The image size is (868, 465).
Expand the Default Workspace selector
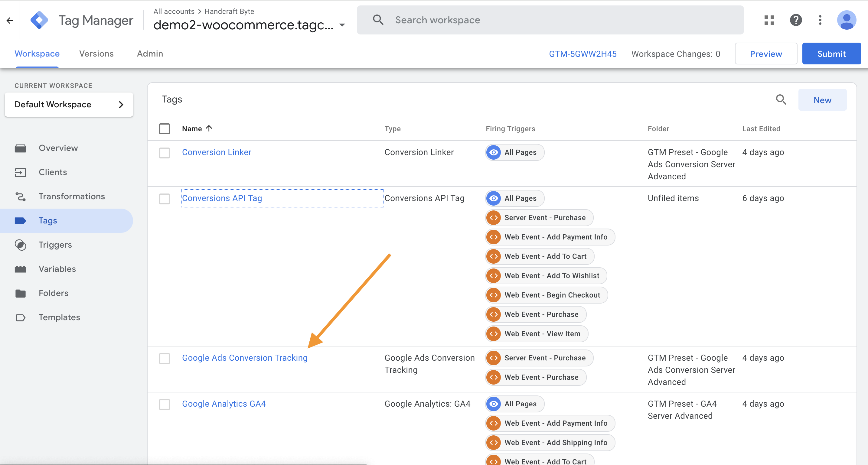(x=69, y=105)
